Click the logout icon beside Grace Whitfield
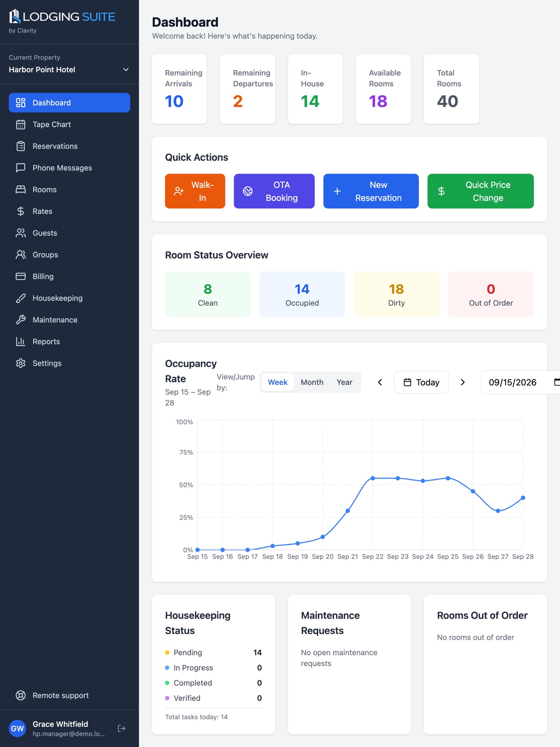Image resolution: width=560 pixels, height=747 pixels. [x=122, y=728]
